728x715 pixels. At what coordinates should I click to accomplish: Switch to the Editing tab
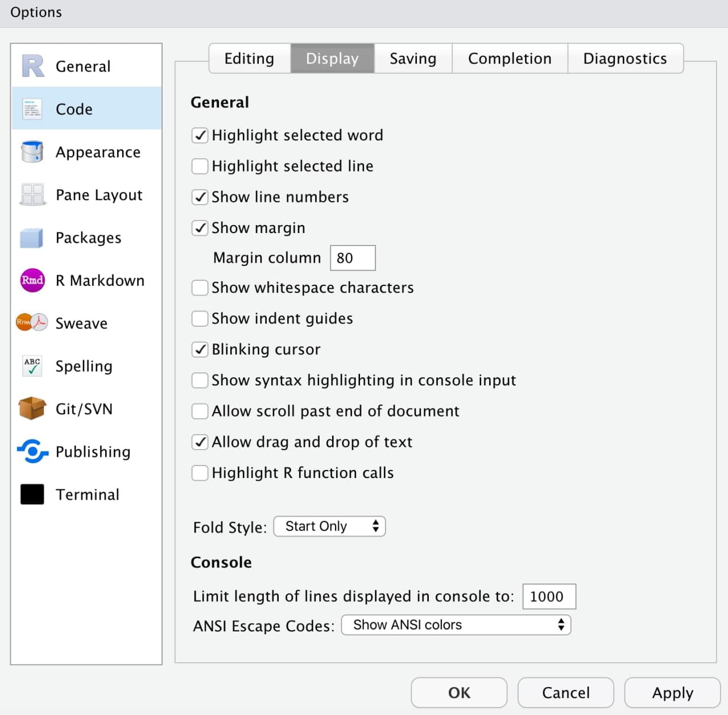tap(249, 59)
